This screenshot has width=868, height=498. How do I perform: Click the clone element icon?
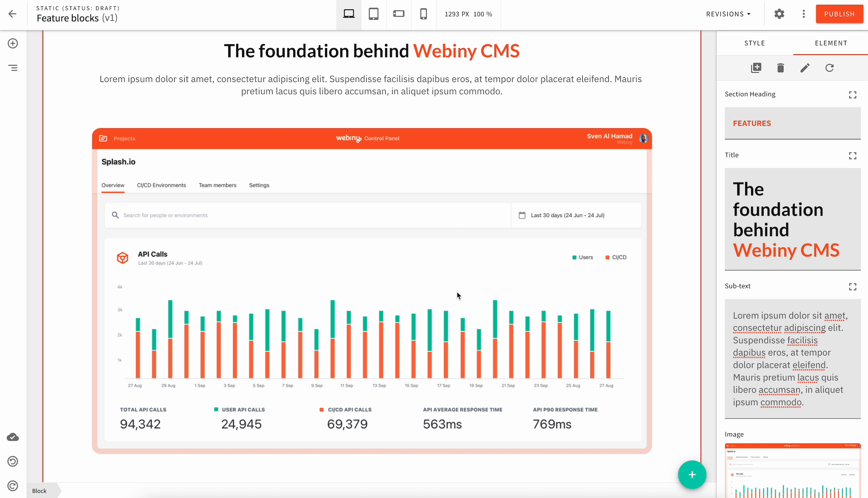tap(756, 68)
